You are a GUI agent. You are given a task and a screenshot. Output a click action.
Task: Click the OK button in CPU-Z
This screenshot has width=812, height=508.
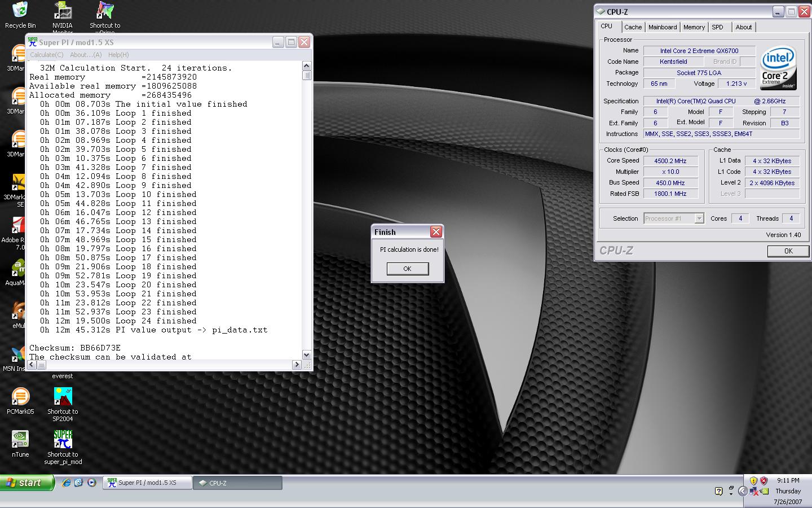[x=788, y=251]
